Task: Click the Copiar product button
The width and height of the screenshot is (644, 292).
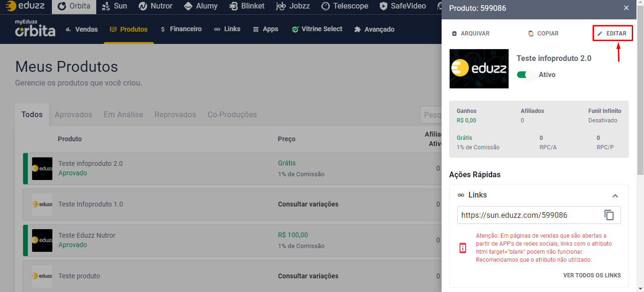Action: [x=543, y=34]
